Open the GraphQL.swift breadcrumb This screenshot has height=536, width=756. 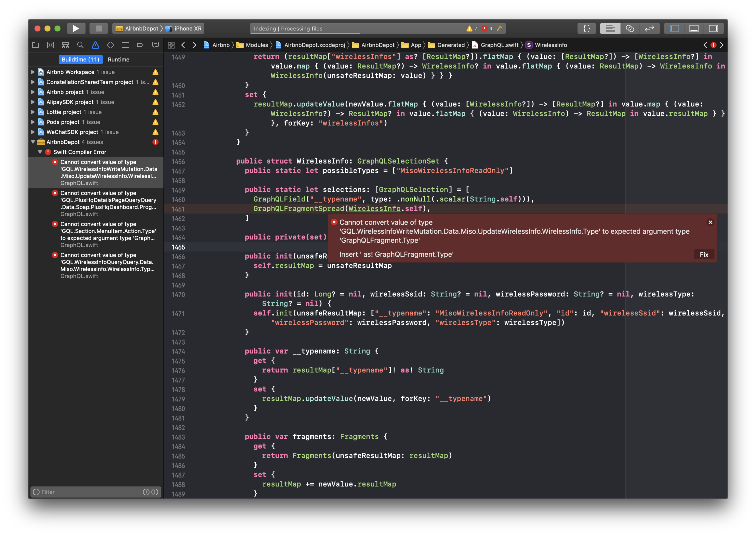pyautogui.click(x=495, y=45)
